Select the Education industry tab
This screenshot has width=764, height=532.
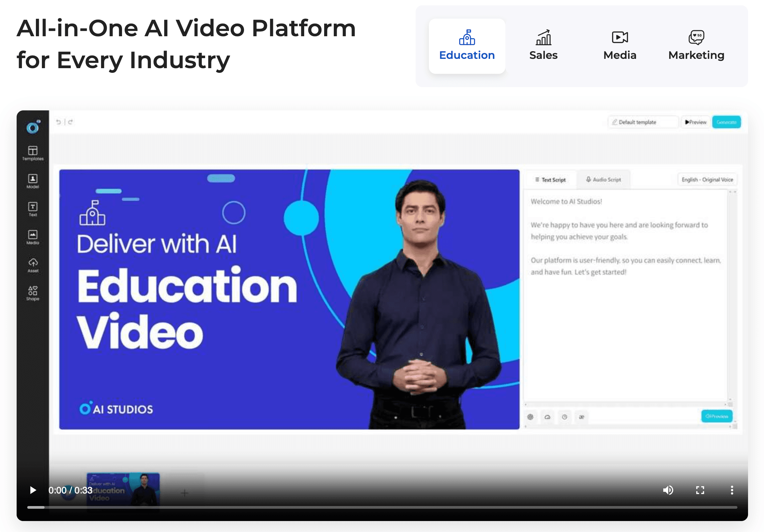(x=467, y=46)
